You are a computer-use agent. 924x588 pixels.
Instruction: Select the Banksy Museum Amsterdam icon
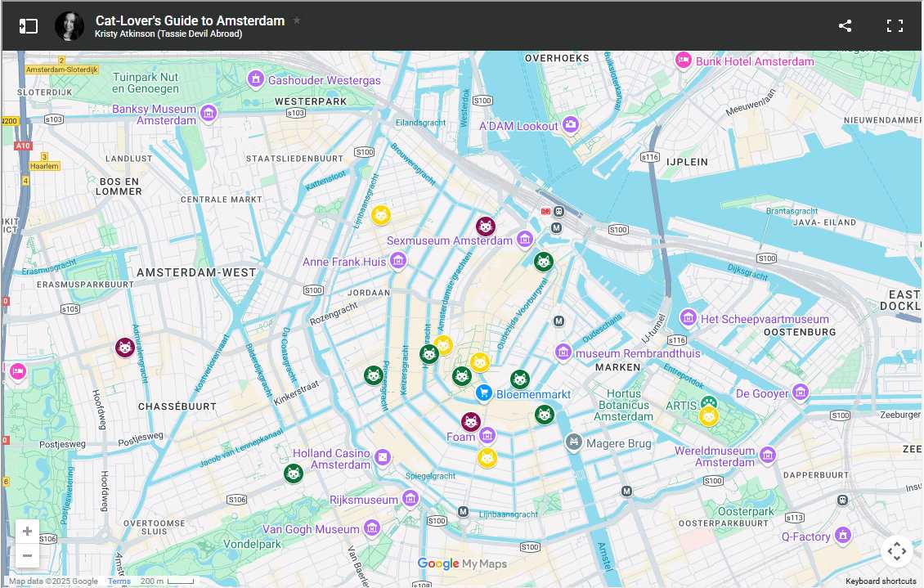tap(208, 113)
